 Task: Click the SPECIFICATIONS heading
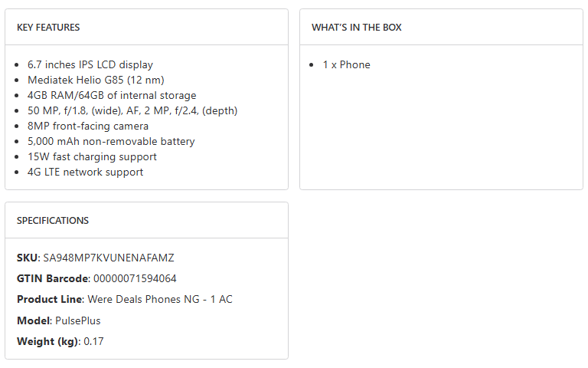(53, 221)
